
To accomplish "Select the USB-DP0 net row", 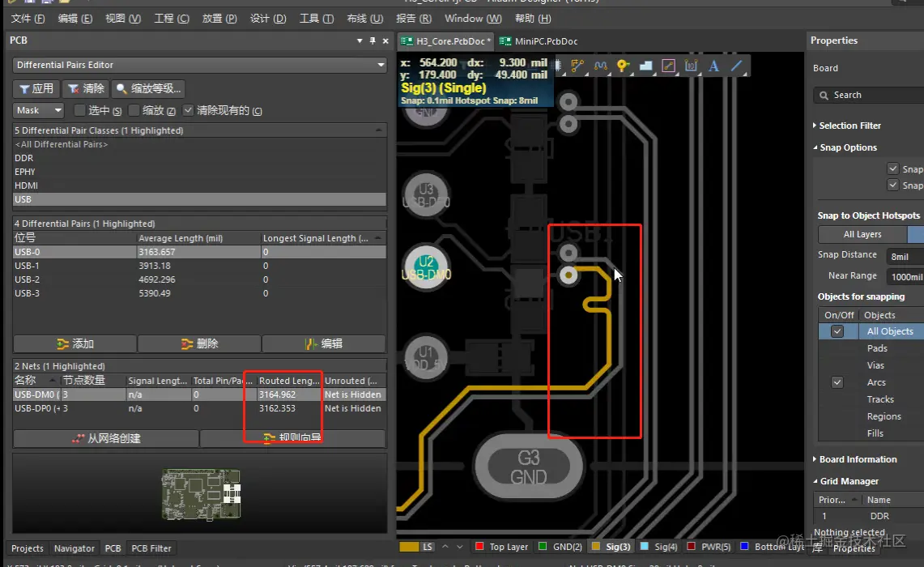I will (x=199, y=408).
